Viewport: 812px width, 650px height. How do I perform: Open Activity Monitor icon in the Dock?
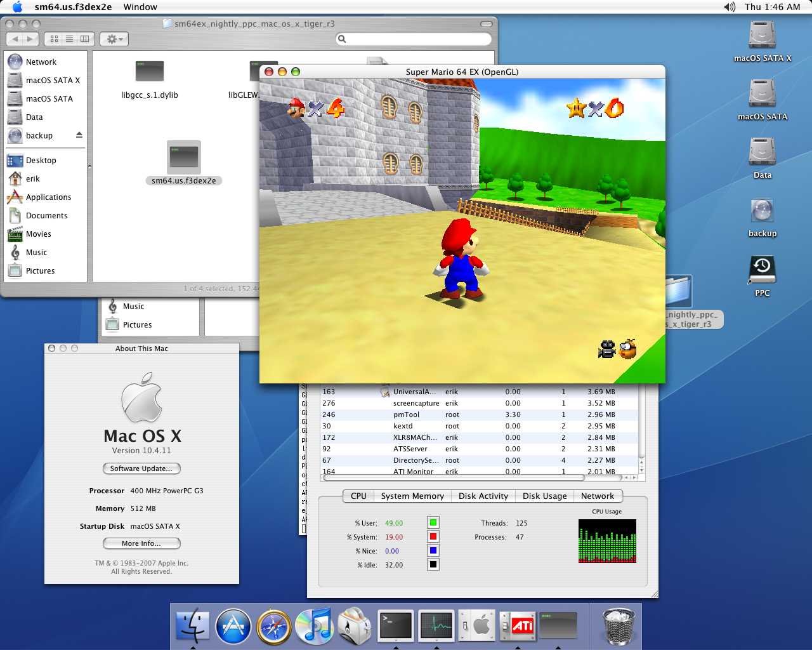coord(436,626)
